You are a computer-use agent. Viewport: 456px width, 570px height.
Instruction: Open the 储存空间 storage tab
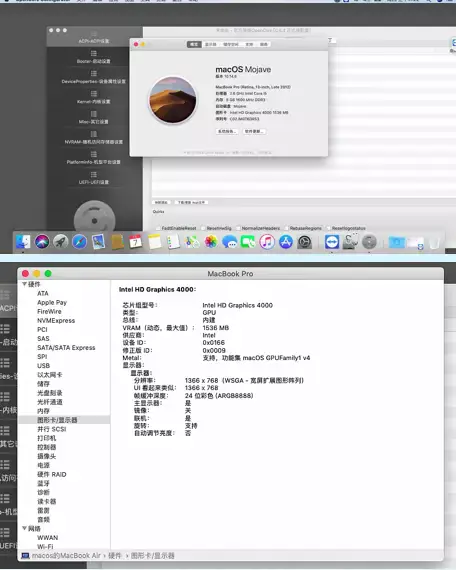231,44
